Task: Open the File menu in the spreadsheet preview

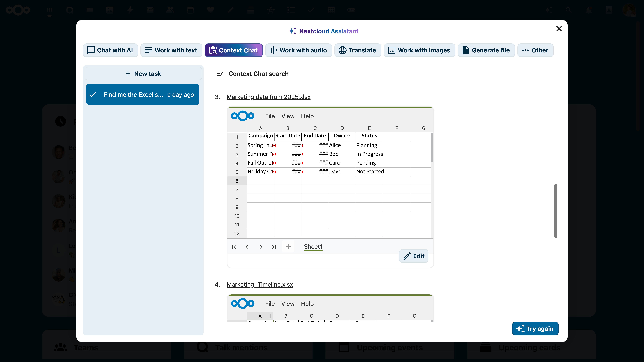Action: (270, 116)
